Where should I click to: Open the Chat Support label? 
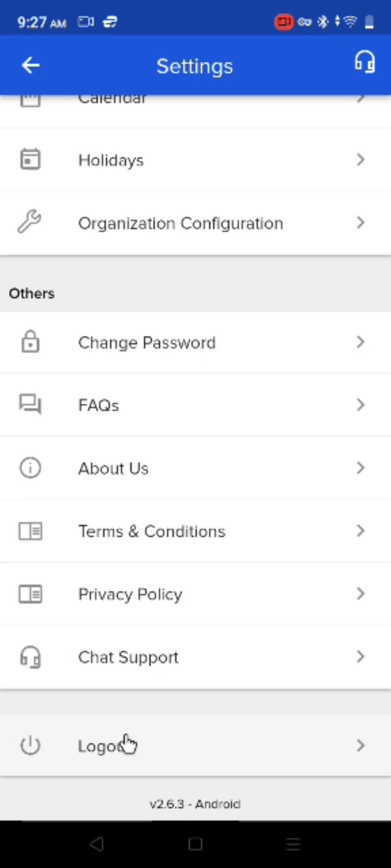click(x=128, y=658)
